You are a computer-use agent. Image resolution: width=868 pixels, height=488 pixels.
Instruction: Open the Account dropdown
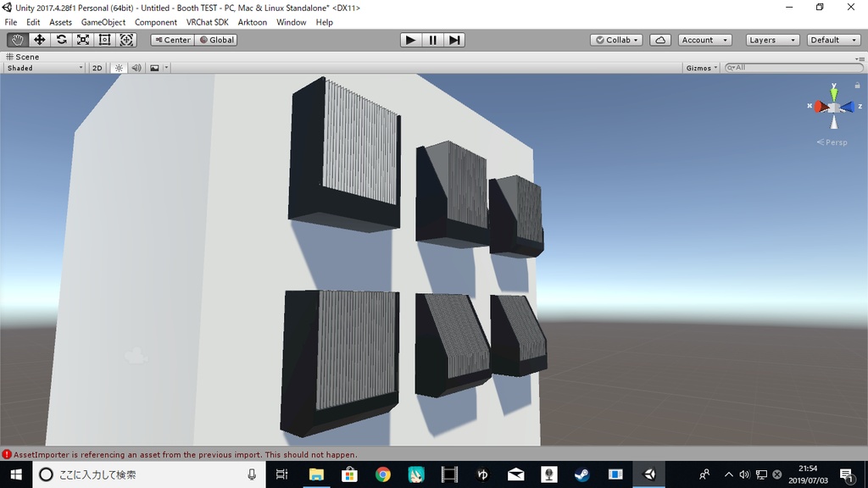704,40
